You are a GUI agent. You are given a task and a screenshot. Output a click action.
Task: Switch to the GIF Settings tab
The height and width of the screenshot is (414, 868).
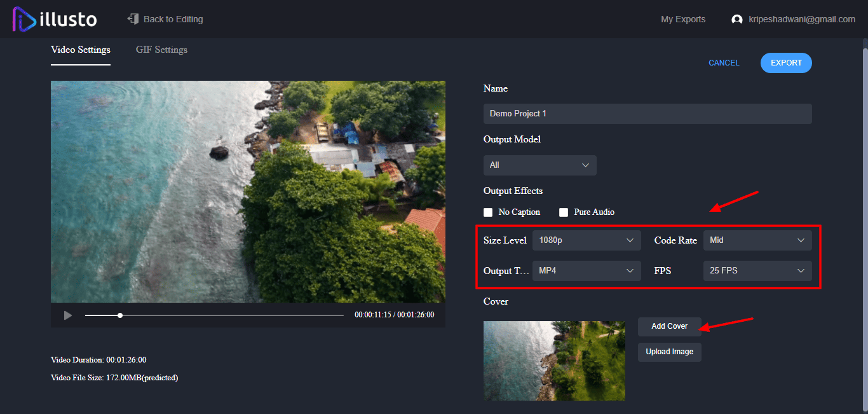[161, 50]
